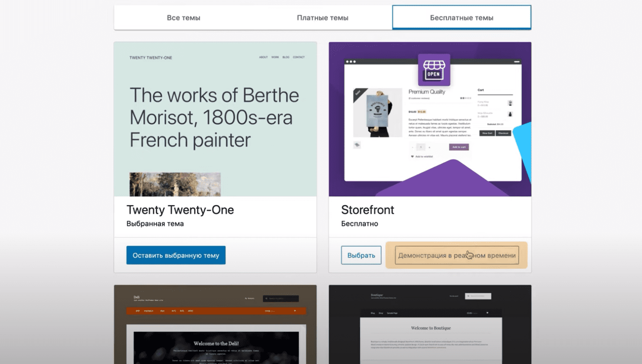Click the Storefront theme title
Screen dimensions: 642x364
(367, 210)
